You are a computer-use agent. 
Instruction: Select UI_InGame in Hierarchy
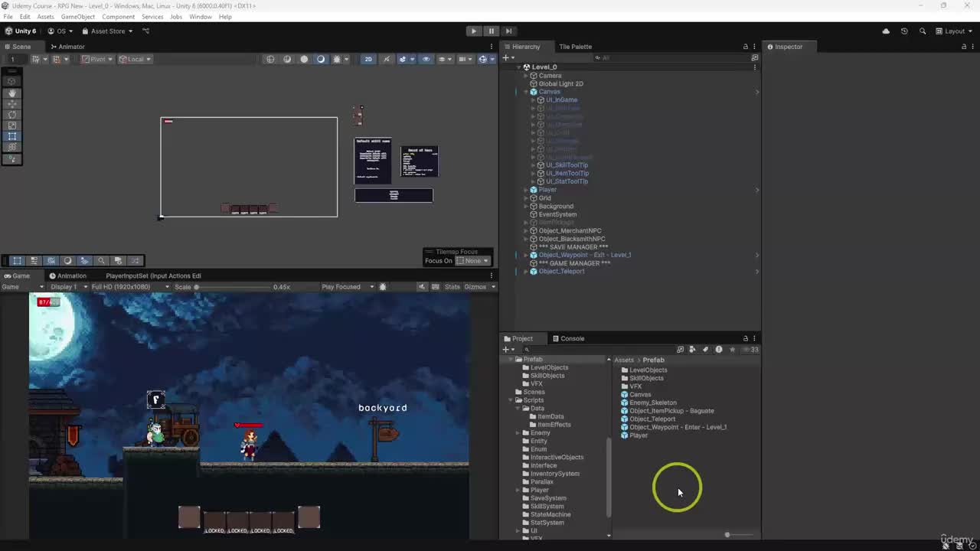click(x=561, y=100)
